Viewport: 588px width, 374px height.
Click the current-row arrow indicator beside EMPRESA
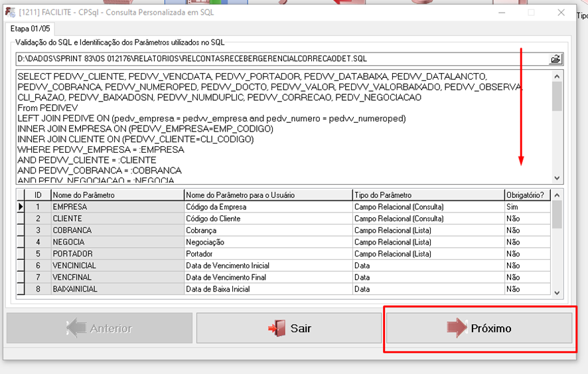coord(21,207)
